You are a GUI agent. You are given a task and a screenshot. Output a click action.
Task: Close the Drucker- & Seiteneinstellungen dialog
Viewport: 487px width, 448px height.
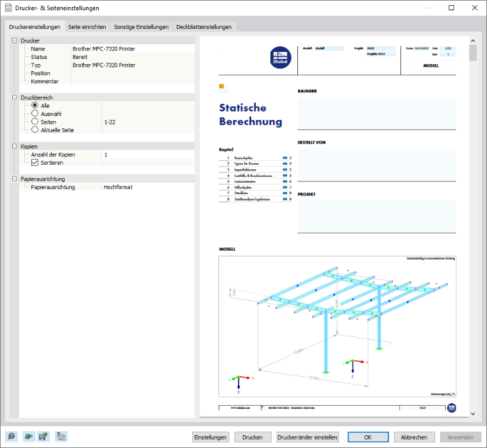[475, 8]
